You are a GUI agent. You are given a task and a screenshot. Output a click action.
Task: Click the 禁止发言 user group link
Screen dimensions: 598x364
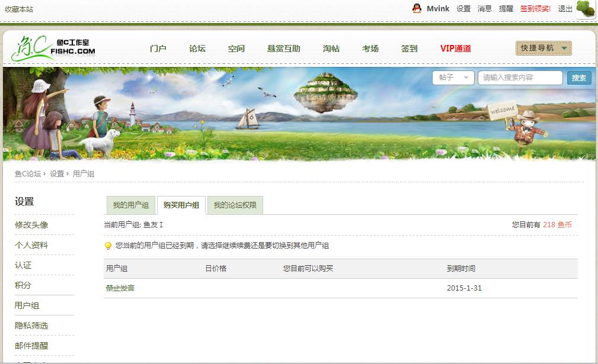[x=120, y=288]
